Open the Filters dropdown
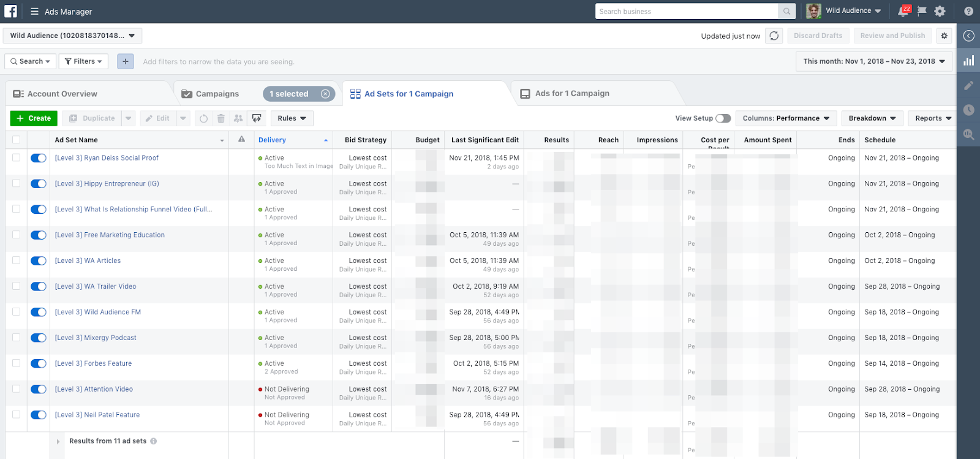Screen dimensions: 980x459 pos(84,61)
